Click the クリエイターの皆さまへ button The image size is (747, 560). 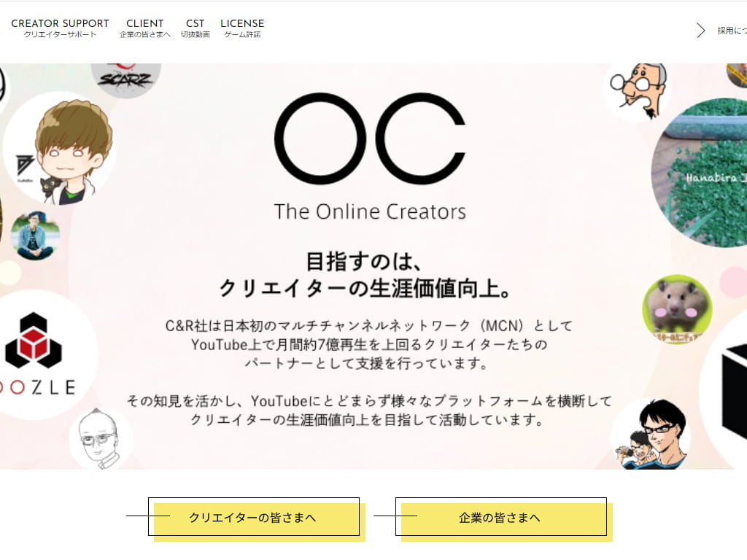[x=254, y=517]
